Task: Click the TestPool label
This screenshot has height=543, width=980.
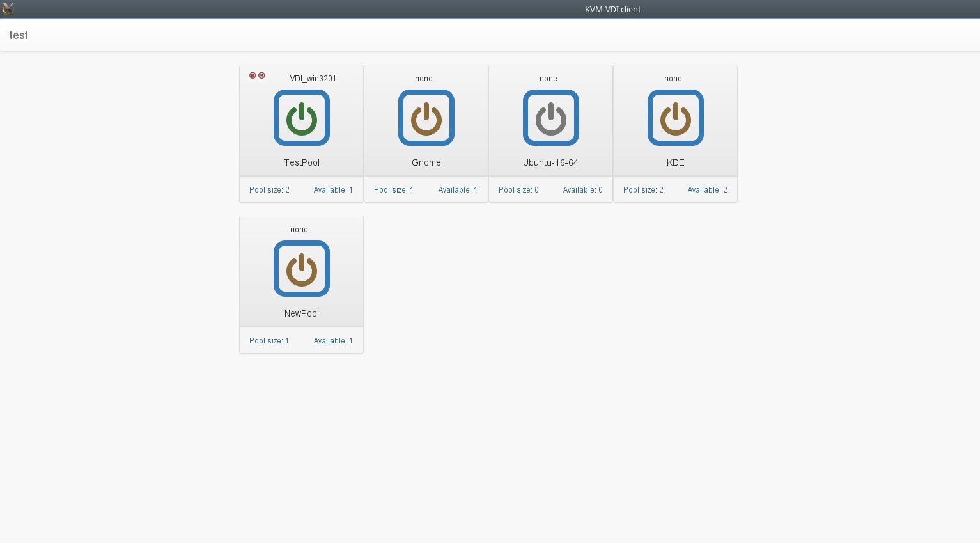Action: (x=302, y=162)
